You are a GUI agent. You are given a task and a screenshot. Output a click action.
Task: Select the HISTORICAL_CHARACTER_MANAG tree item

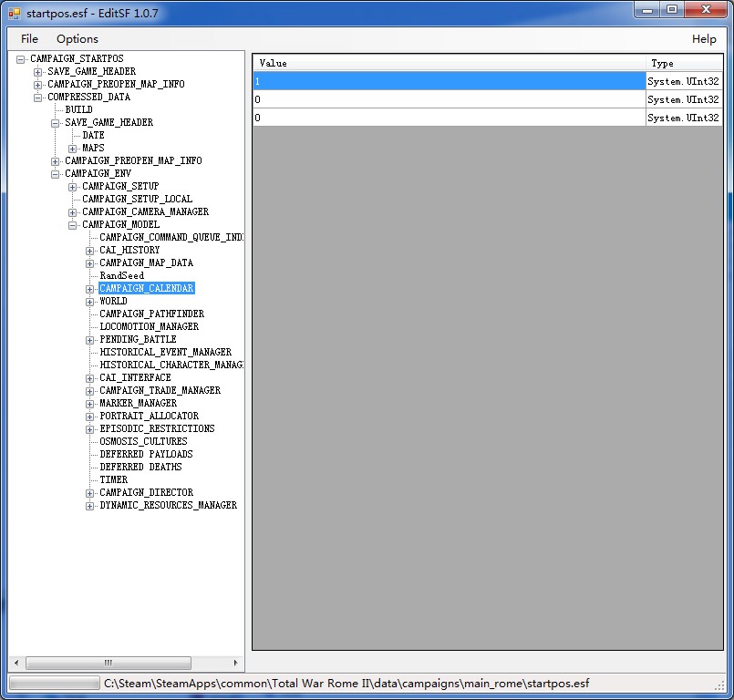coord(171,365)
